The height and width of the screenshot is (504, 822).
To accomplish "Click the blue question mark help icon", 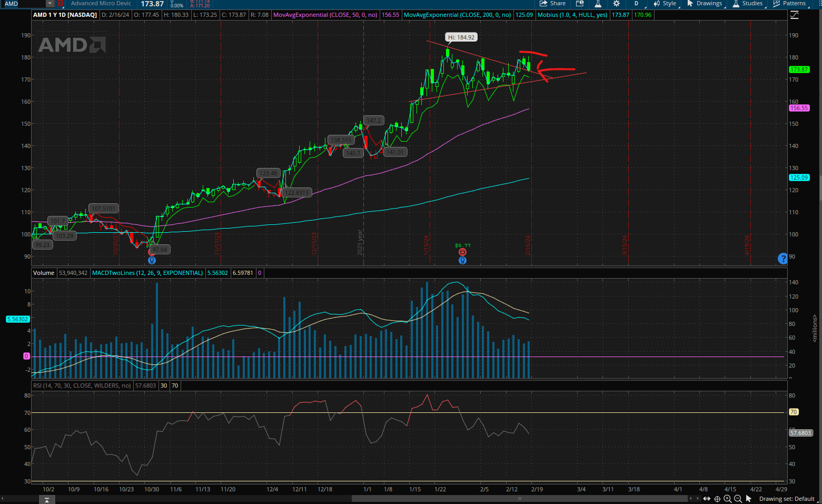I will coord(783,258).
